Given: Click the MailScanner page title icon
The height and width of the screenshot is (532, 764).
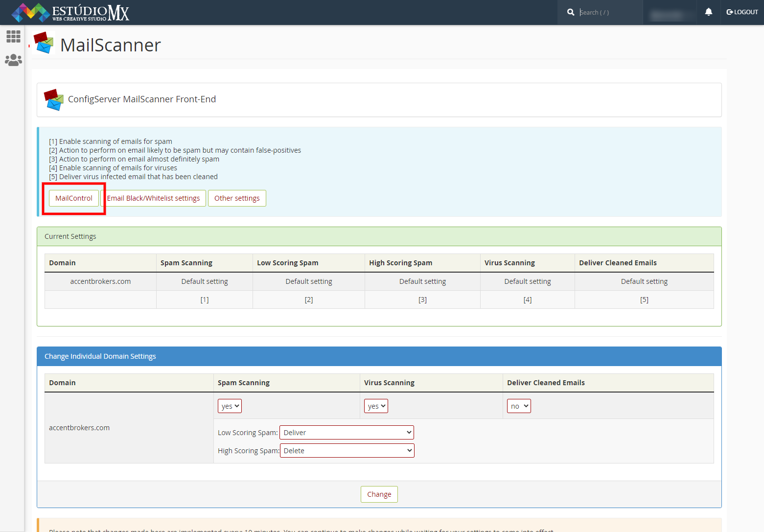Looking at the screenshot, I should (44, 43).
